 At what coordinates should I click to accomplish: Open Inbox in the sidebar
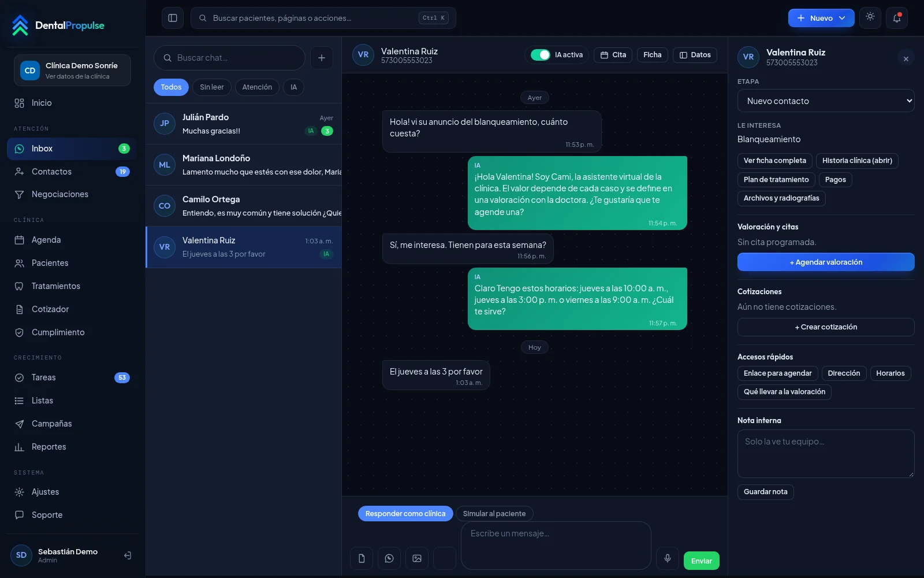[72, 149]
